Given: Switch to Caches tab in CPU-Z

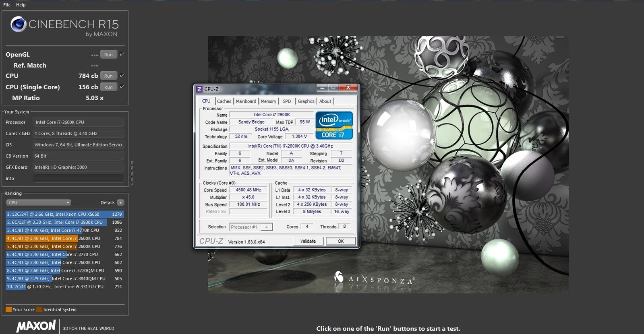Looking at the screenshot, I should coord(224,101).
